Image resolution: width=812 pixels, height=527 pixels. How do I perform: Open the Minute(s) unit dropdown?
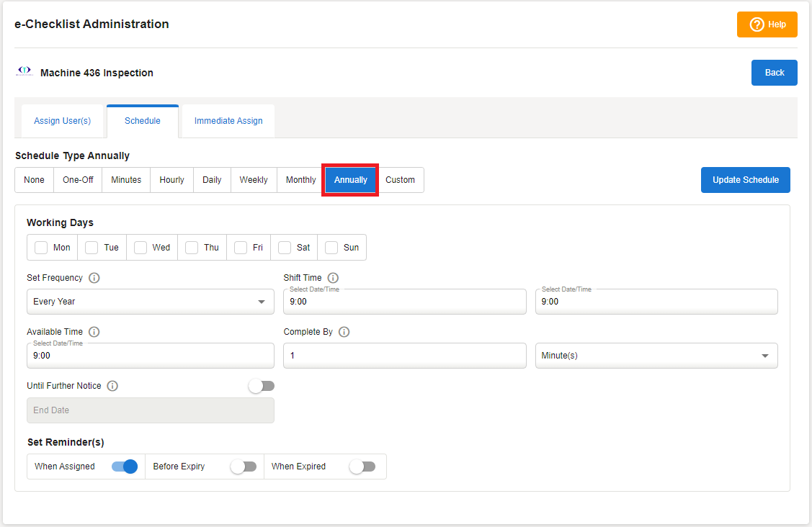click(656, 356)
